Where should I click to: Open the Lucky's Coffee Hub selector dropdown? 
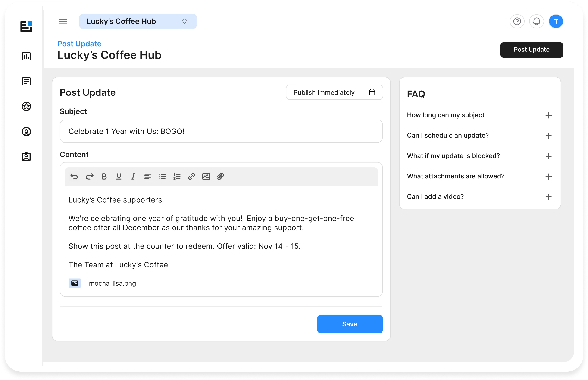[138, 21]
